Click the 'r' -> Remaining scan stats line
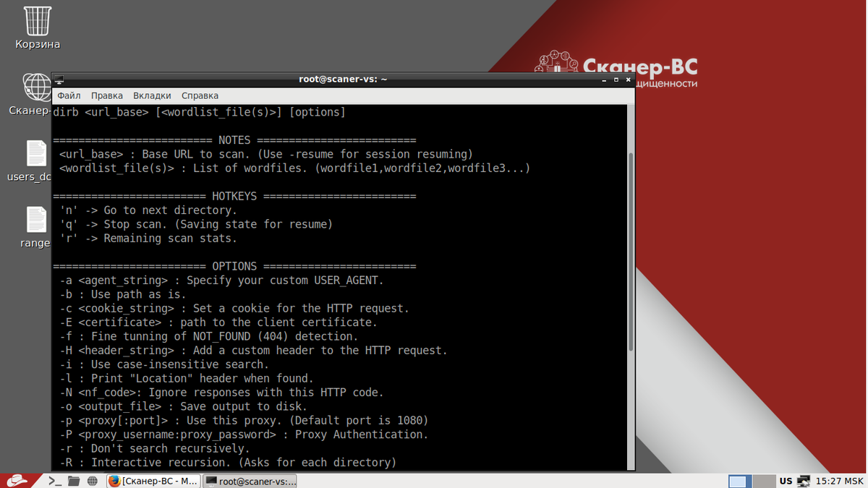 pos(149,239)
